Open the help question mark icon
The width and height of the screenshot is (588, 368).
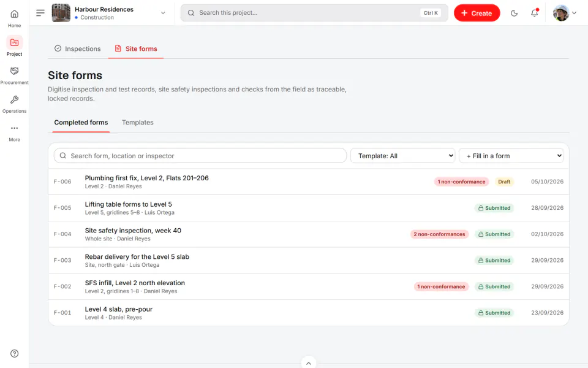[14, 353]
